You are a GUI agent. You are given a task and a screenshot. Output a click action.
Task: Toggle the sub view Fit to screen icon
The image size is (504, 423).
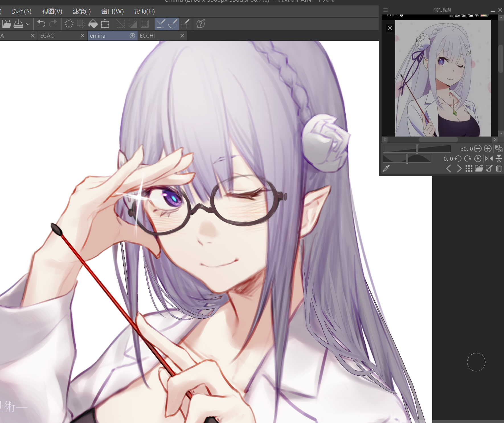[499, 149]
